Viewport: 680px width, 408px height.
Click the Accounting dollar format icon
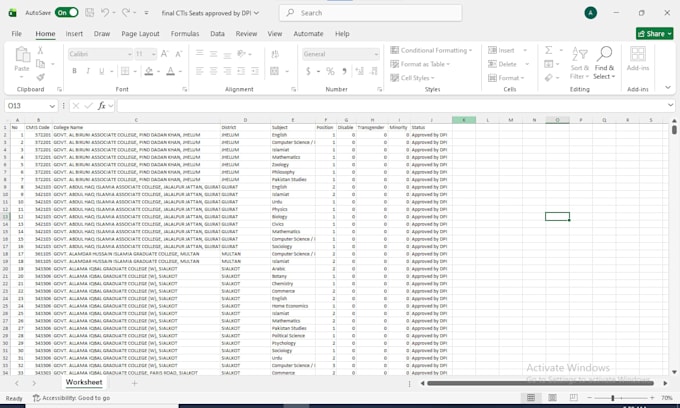coord(308,71)
